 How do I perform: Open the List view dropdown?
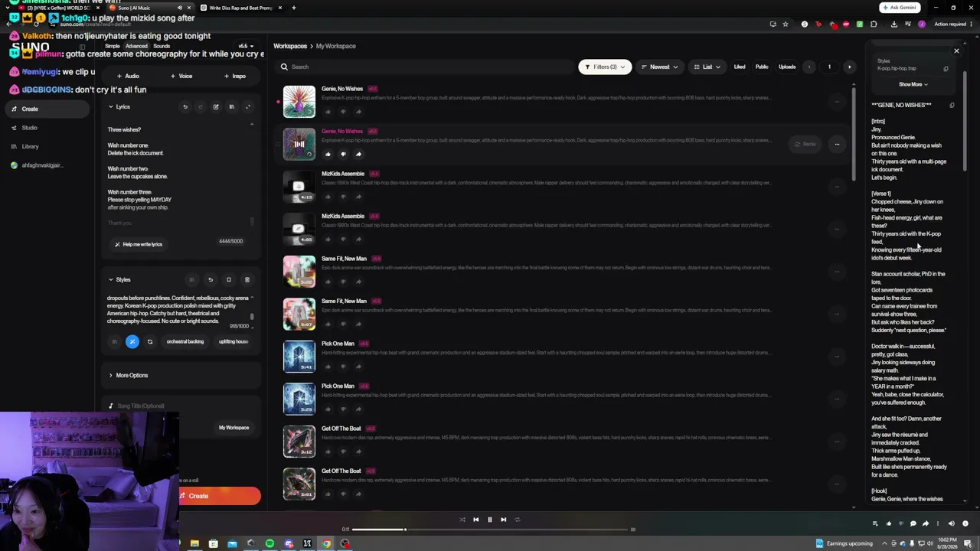[x=707, y=67]
